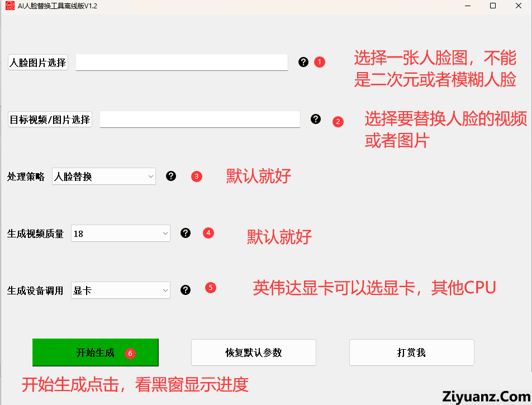This screenshot has height=405, width=532.
Task: Click the 目标视频/图片选择 button
Action: coord(50,120)
